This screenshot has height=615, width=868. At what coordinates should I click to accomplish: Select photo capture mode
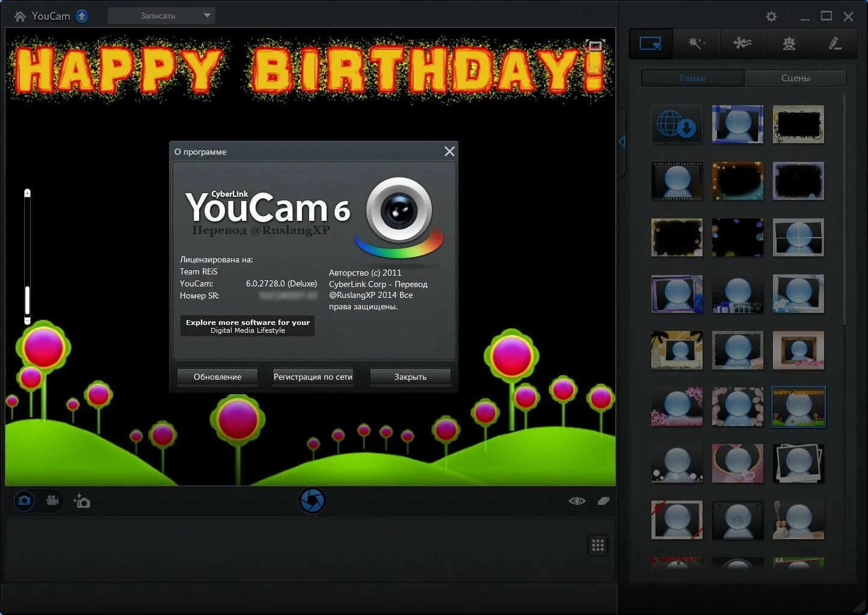coord(24,501)
